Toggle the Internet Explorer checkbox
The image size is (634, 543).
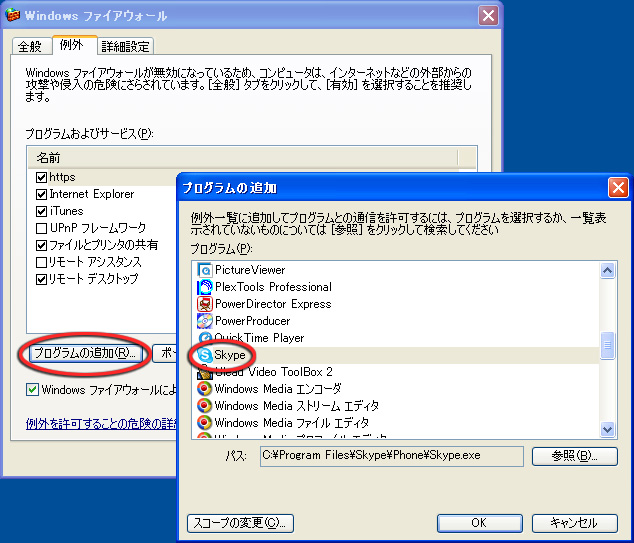pyautogui.click(x=41, y=194)
